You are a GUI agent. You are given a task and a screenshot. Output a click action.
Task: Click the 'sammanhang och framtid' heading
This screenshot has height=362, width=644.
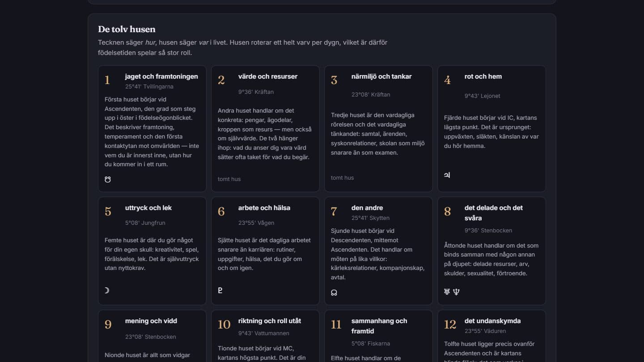(x=379, y=326)
